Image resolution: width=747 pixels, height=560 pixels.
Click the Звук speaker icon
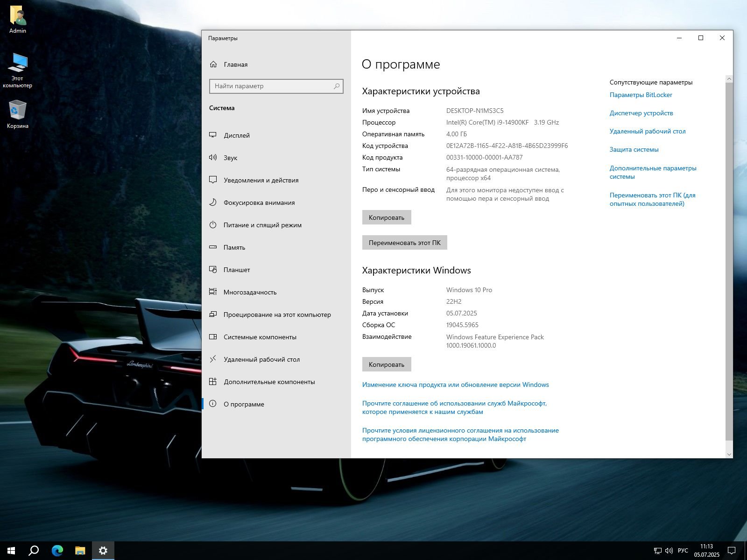pyautogui.click(x=213, y=158)
